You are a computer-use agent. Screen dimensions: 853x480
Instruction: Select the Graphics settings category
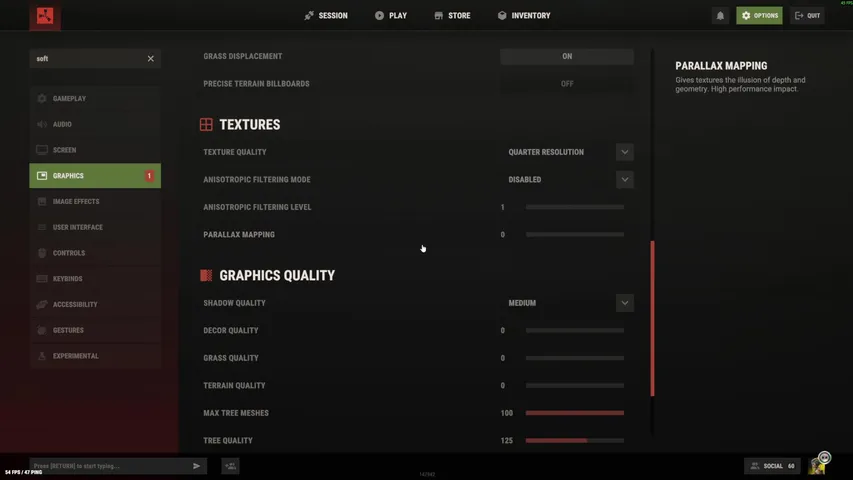click(95, 176)
